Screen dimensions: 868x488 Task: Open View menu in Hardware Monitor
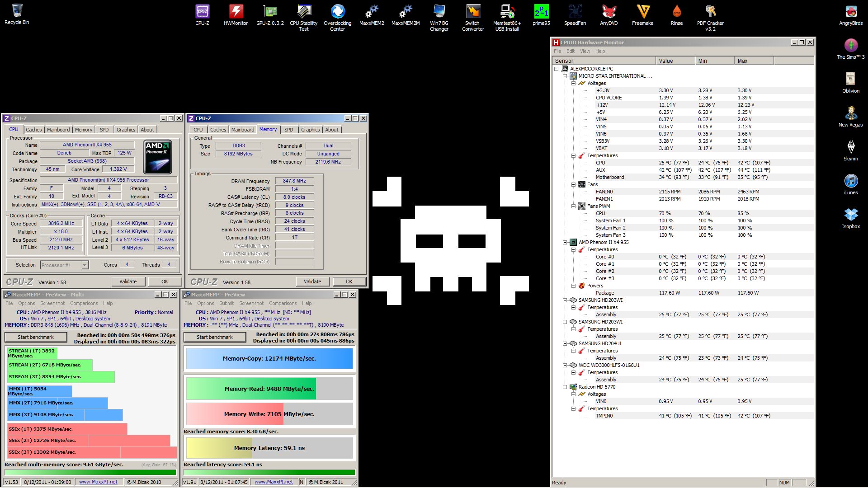pos(585,51)
